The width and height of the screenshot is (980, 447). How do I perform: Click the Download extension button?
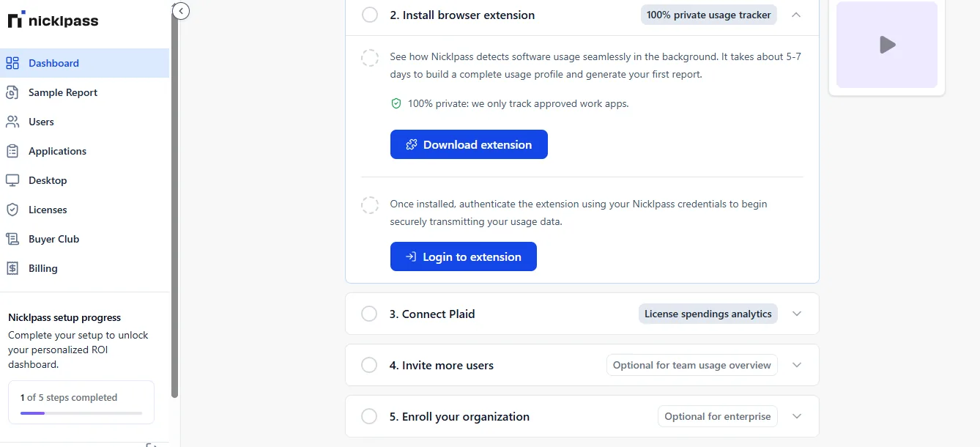point(469,144)
